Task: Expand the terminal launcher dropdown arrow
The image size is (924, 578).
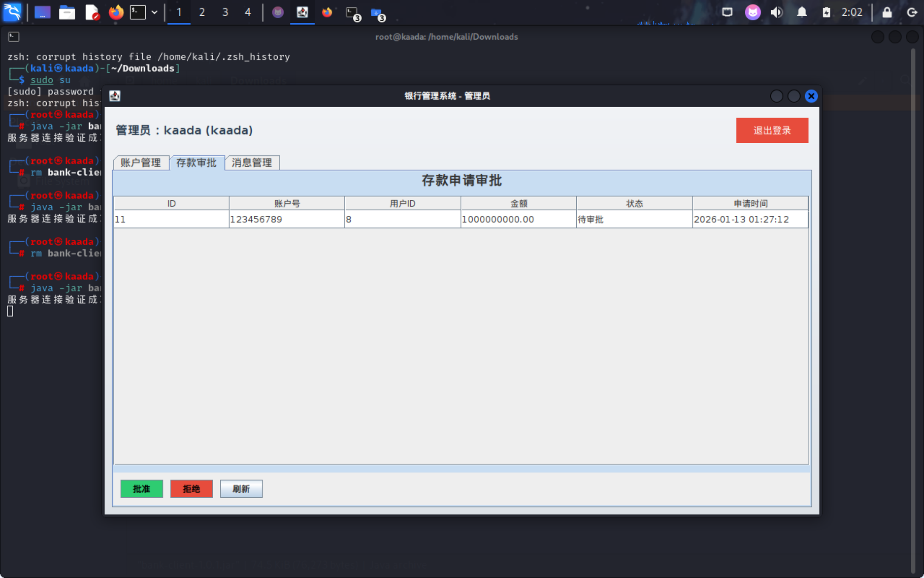Action: click(x=155, y=12)
